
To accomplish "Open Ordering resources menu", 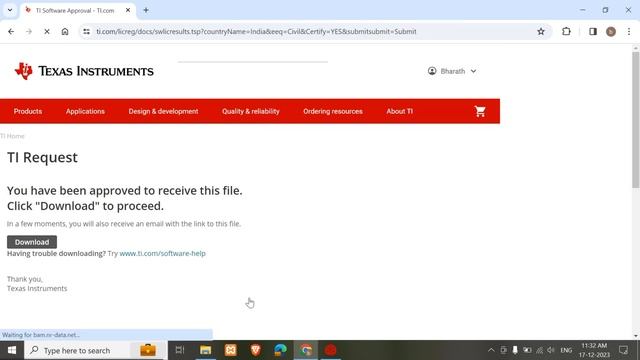I will pos(333,111).
